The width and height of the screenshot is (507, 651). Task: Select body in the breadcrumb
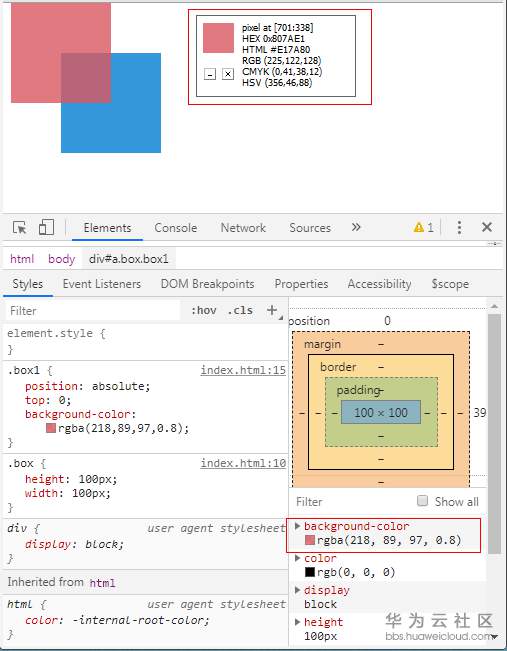coord(61,259)
